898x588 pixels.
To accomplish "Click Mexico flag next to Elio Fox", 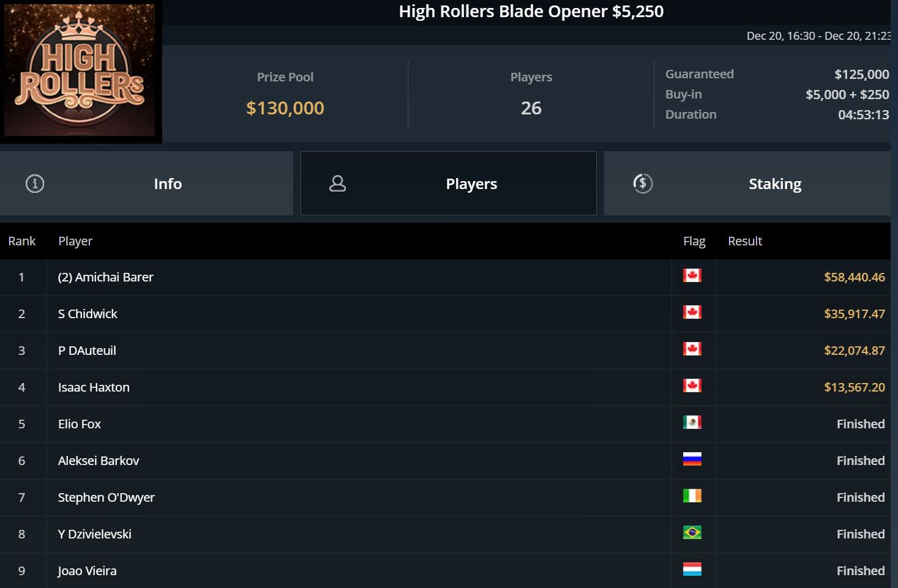I will point(692,423).
